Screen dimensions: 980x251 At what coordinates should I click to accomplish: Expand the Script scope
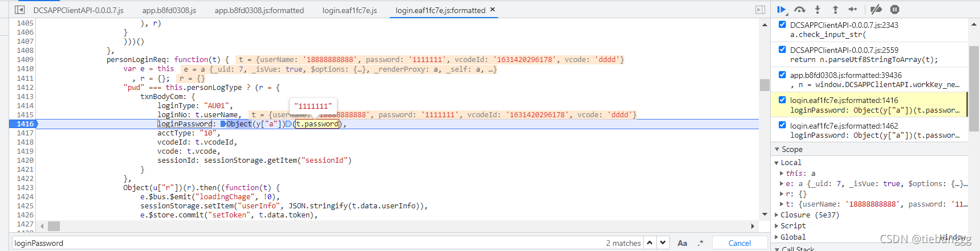[x=776, y=226]
